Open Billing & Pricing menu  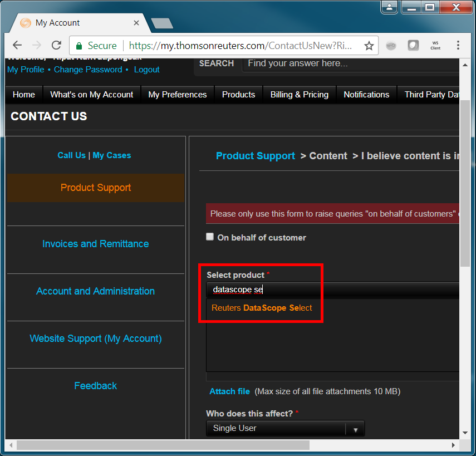(300, 95)
